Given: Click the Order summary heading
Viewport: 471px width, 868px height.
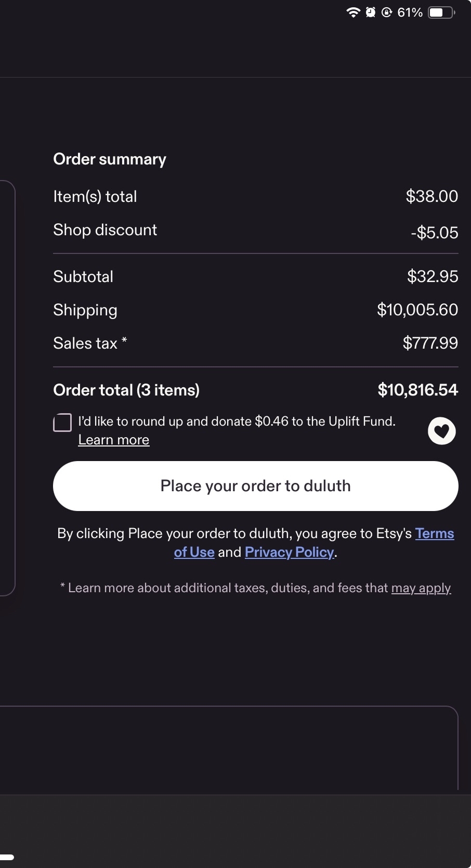Looking at the screenshot, I should pos(110,159).
